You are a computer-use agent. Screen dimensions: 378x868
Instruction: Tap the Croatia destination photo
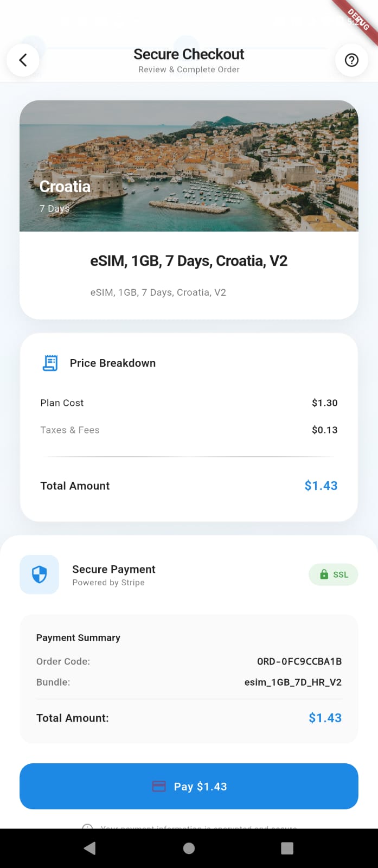point(189,165)
